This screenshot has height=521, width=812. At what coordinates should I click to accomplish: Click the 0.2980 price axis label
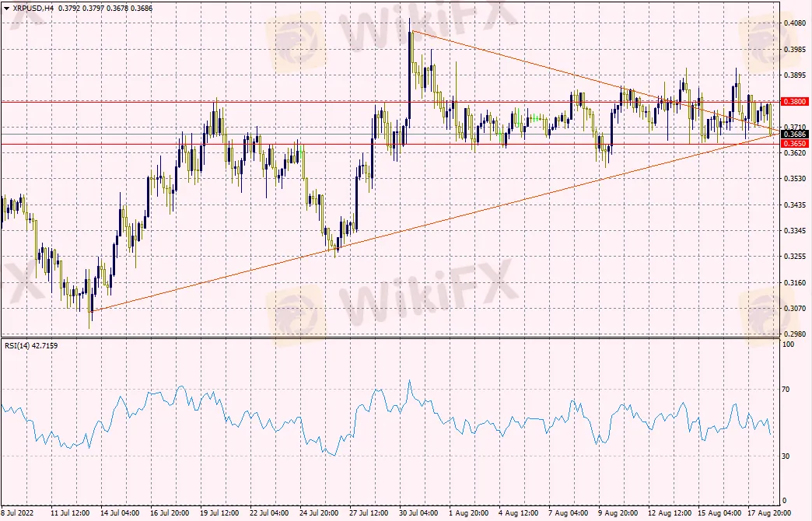tap(795, 334)
